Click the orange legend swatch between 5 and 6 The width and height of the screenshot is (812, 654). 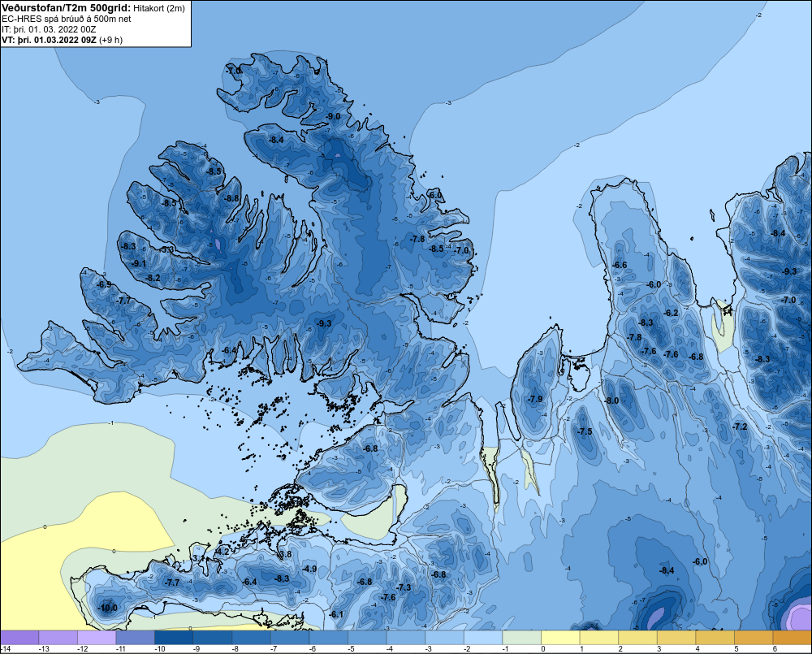754,638
